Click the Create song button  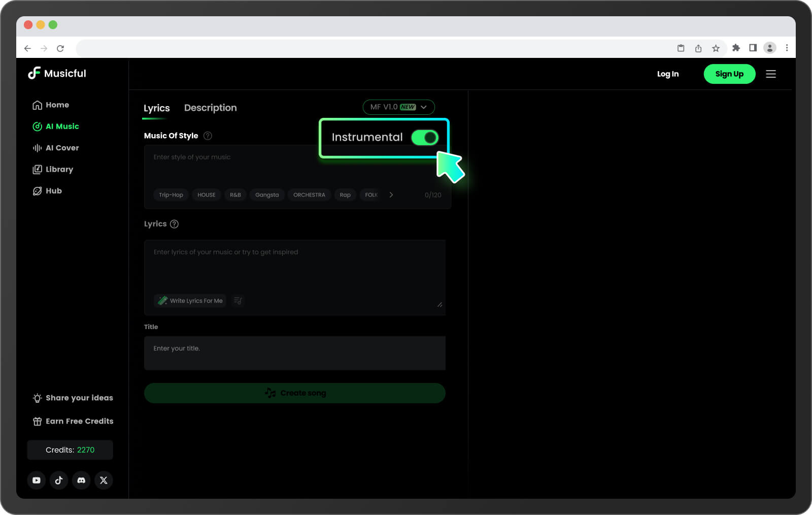point(295,393)
